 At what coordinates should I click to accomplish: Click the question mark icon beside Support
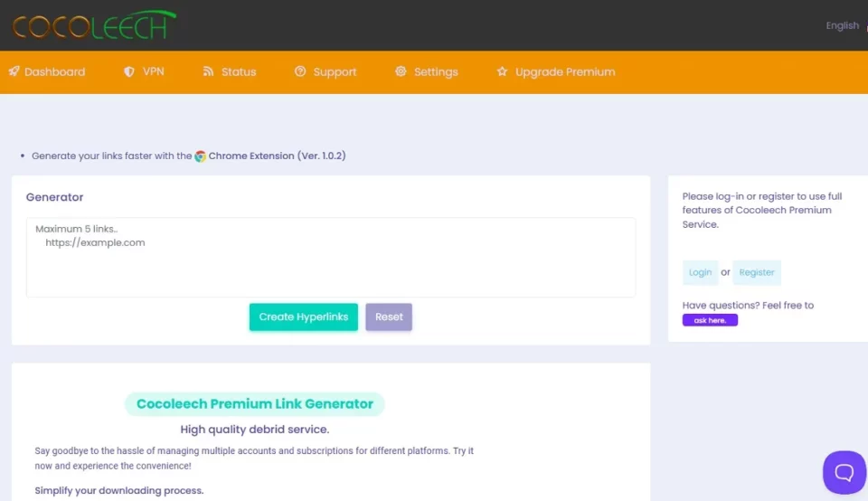300,71
